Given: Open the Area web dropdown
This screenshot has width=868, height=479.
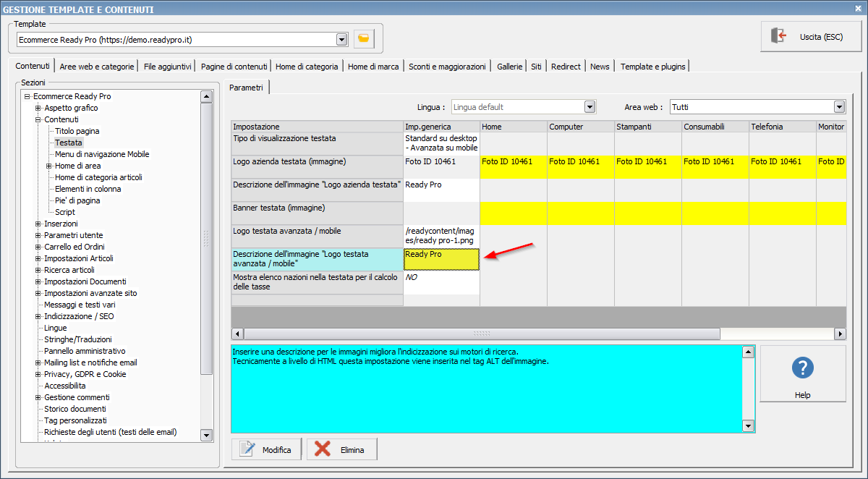Looking at the screenshot, I should 839,107.
